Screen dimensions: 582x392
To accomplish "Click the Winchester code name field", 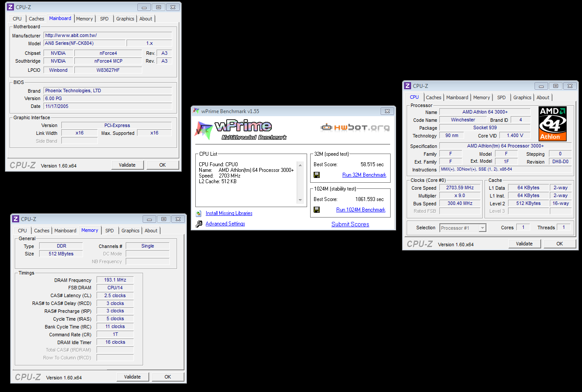I will [x=463, y=120].
